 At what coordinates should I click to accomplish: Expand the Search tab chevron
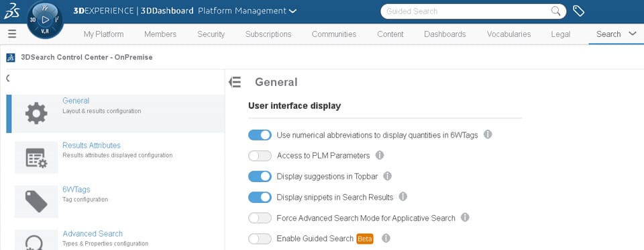click(x=633, y=34)
